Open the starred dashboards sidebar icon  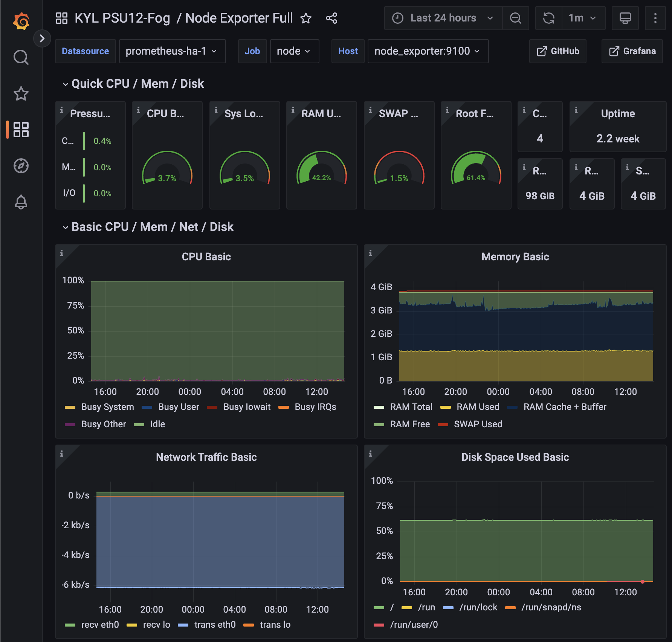[21, 94]
